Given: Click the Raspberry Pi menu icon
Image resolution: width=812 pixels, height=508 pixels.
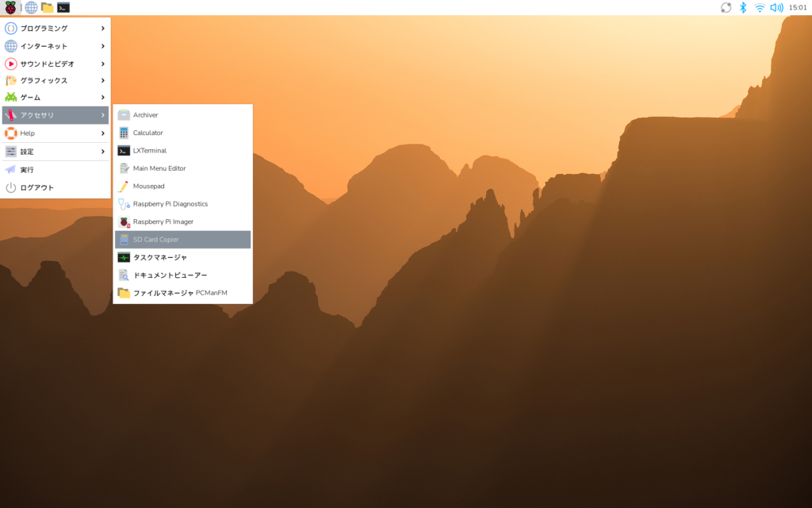Looking at the screenshot, I should pos(10,8).
